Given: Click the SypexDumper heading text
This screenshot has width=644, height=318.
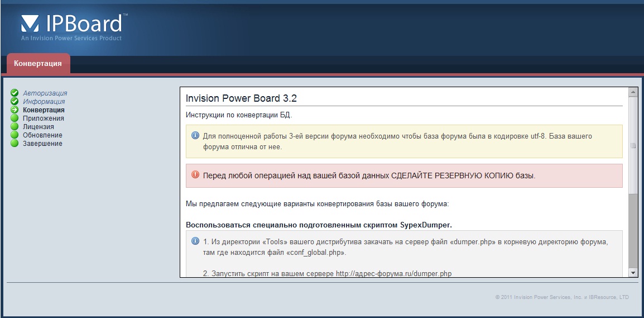Looking at the screenshot, I should [x=319, y=225].
